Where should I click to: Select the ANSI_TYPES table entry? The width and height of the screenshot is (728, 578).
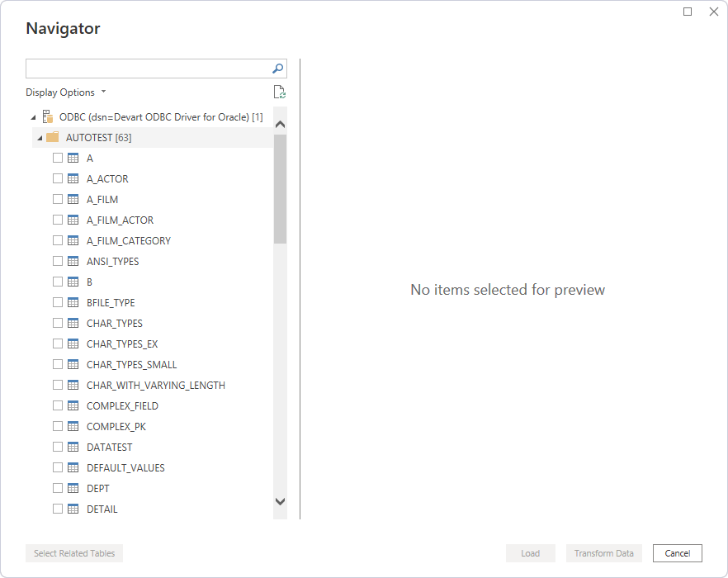click(x=112, y=262)
